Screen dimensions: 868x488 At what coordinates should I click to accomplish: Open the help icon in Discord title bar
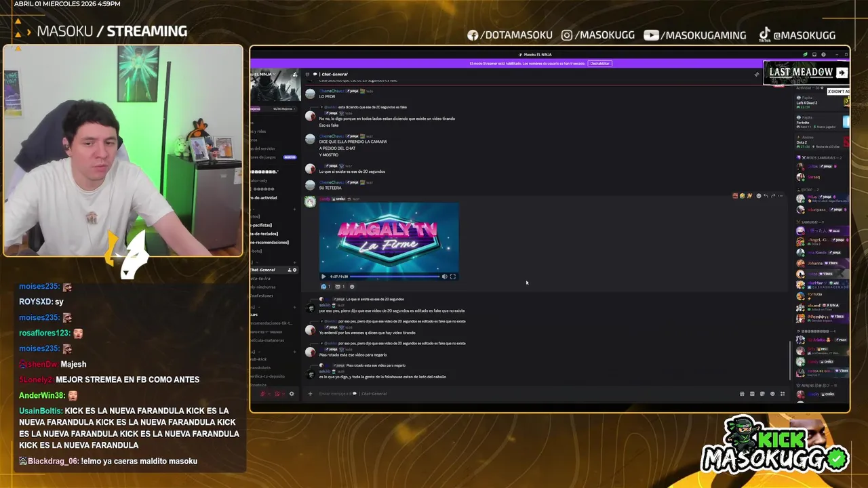(823, 54)
